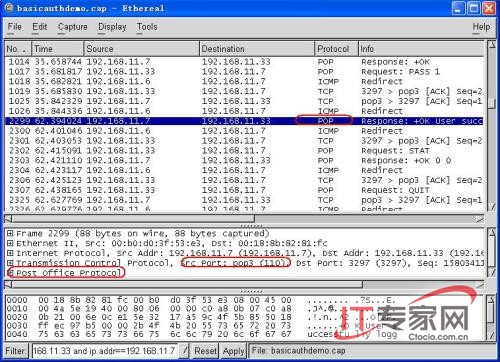Click packet details scroll down arrow

pyautogui.click(x=492, y=273)
